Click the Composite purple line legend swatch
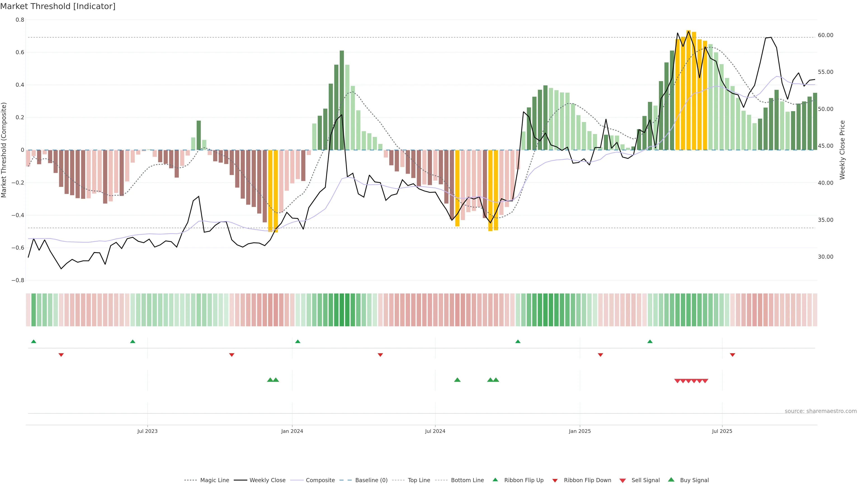Viewport: 868px width, 488px height. tap(297, 480)
